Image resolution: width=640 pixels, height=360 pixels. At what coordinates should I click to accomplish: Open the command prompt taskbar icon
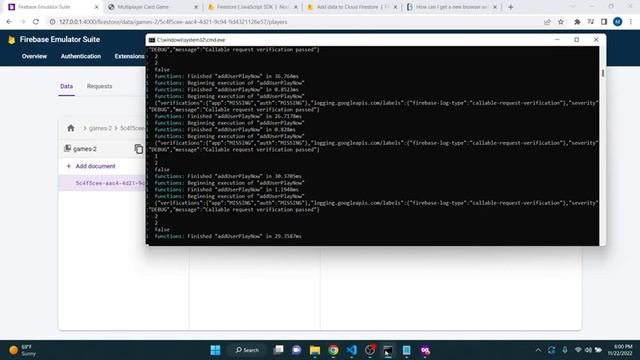388,350
